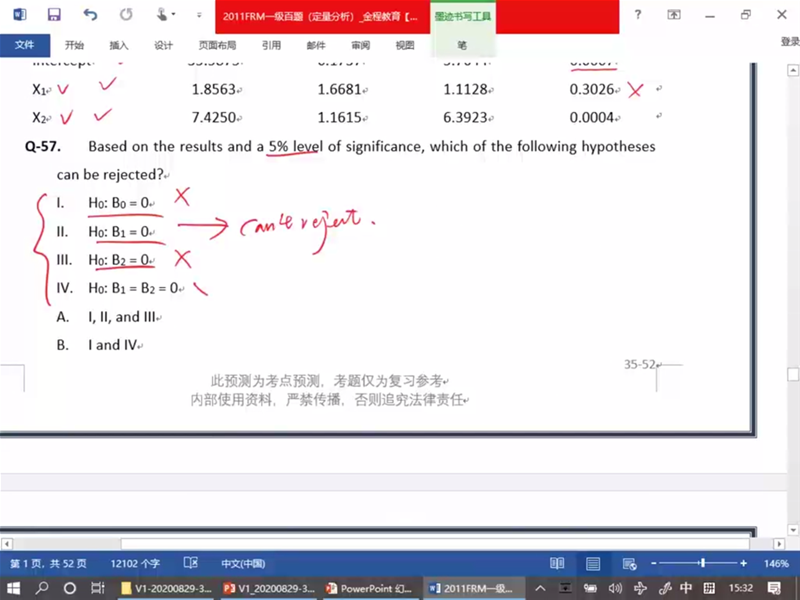Click 2011FRM Word item in taskbar
The image size is (800, 600).
point(473,588)
